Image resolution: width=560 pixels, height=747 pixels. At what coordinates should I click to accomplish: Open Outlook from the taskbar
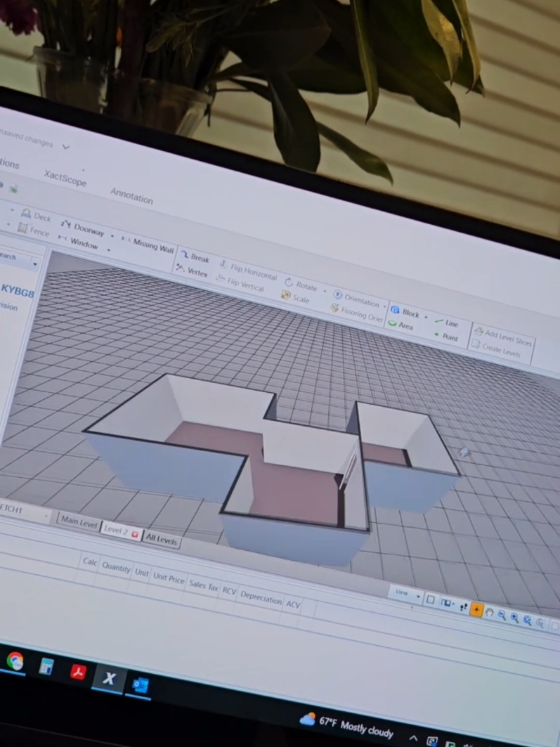click(140, 686)
